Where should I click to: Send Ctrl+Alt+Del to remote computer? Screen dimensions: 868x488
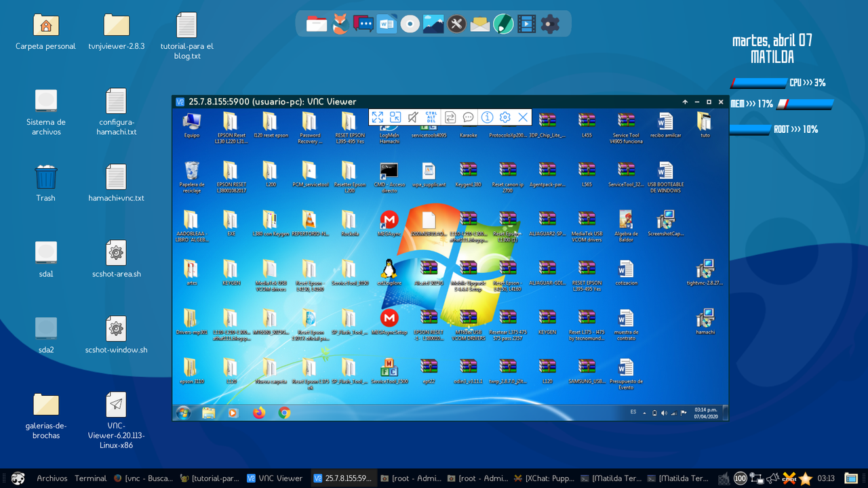coord(431,117)
